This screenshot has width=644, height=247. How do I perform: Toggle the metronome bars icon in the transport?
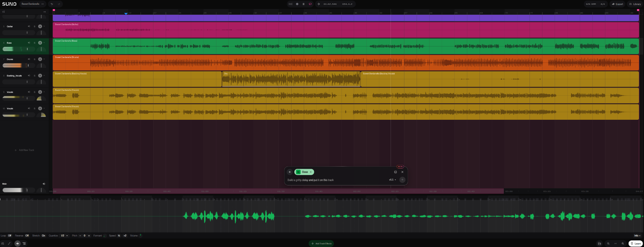(x=291, y=4)
